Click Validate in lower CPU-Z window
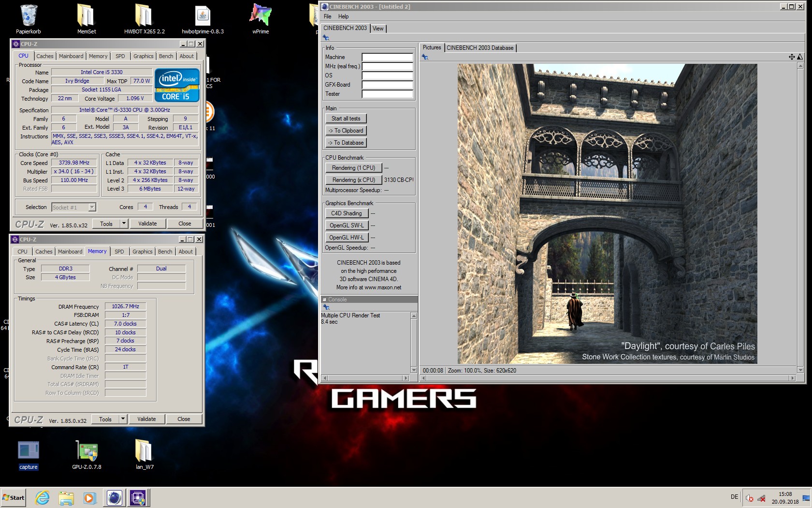The image size is (812, 508). coord(146,419)
